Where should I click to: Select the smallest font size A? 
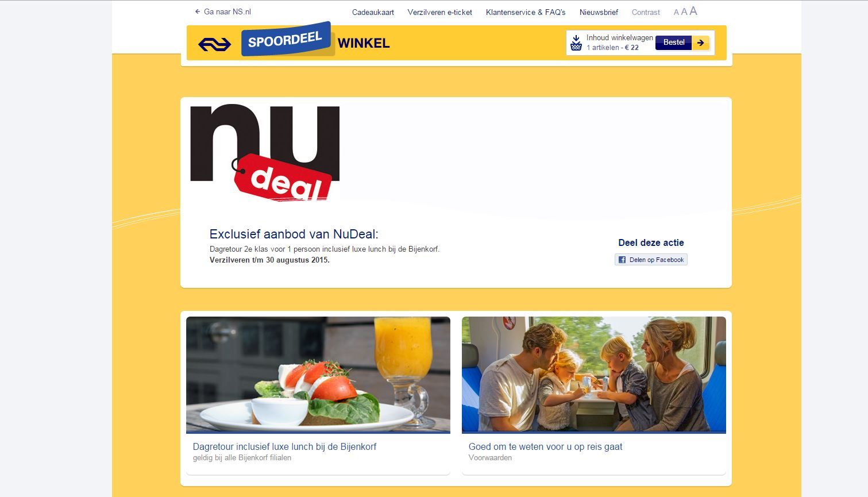pyautogui.click(x=676, y=12)
